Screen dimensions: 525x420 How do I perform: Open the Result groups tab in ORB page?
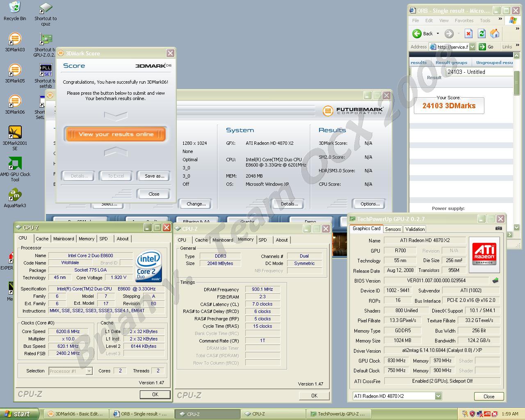click(451, 62)
